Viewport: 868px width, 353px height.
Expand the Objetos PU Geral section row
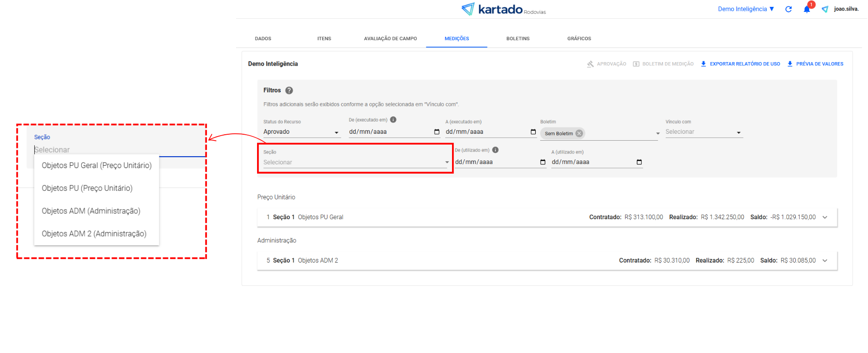point(825,217)
